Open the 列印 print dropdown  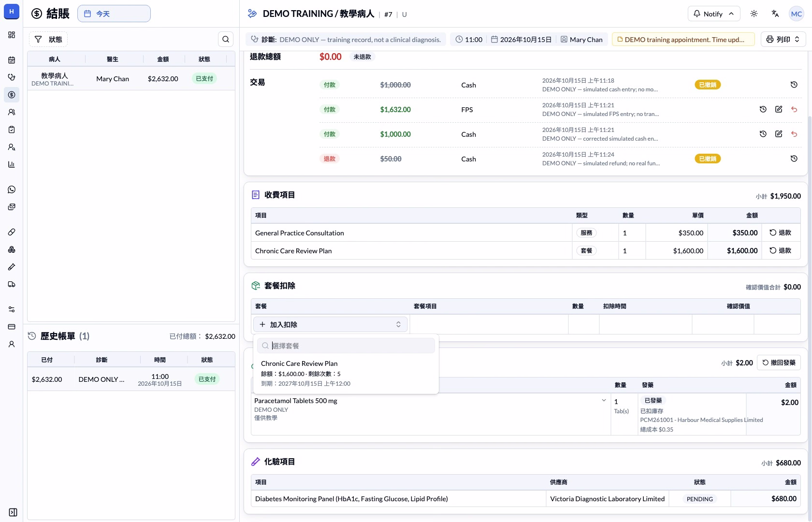pyautogui.click(x=783, y=39)
